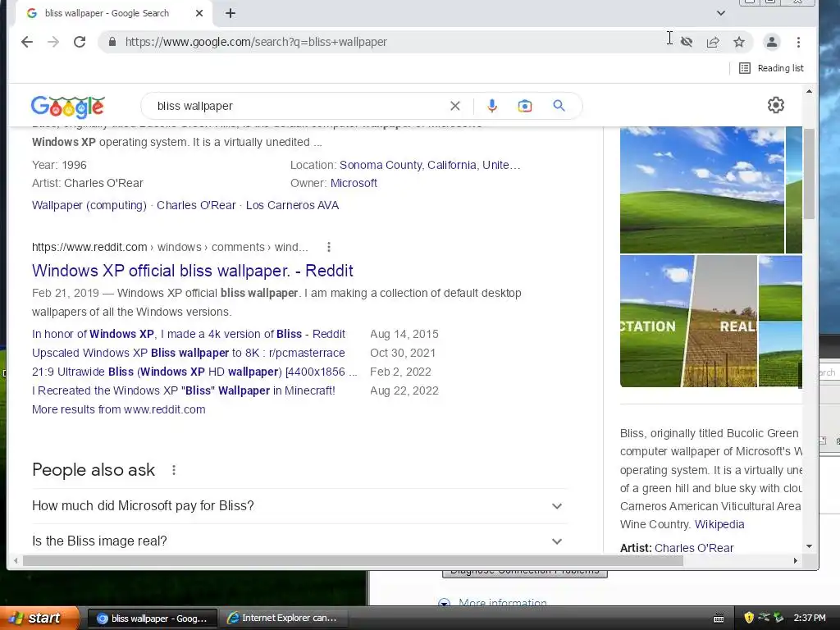Close the bliss wallpaper Google Search tab
This screenshot has height=630, width=840.
coord(199,13)
